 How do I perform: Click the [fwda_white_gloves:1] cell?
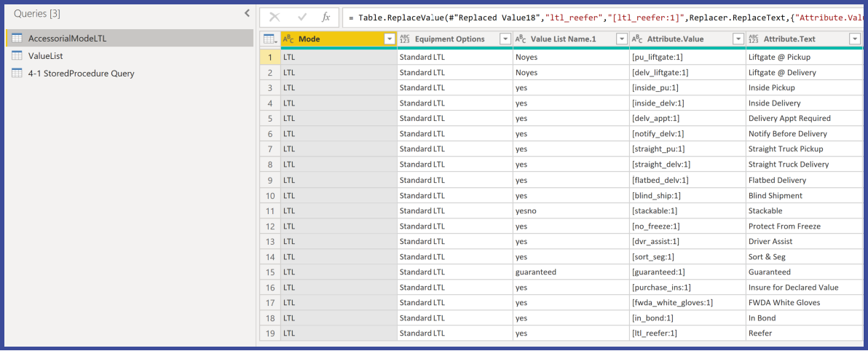click(x=687, y=303)
